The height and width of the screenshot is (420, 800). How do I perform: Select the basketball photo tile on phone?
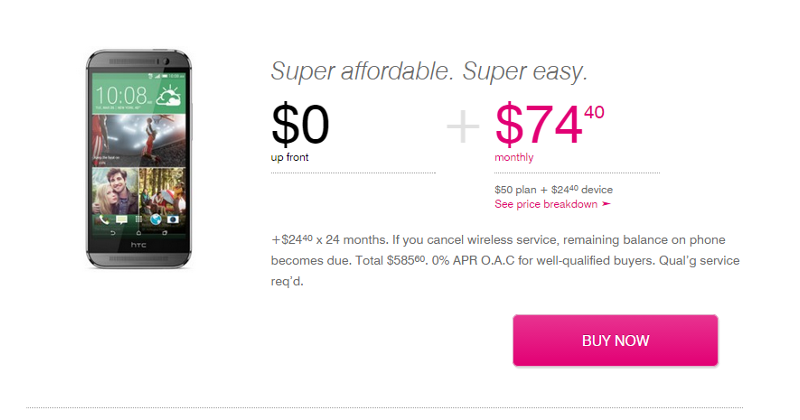point(139,140)
